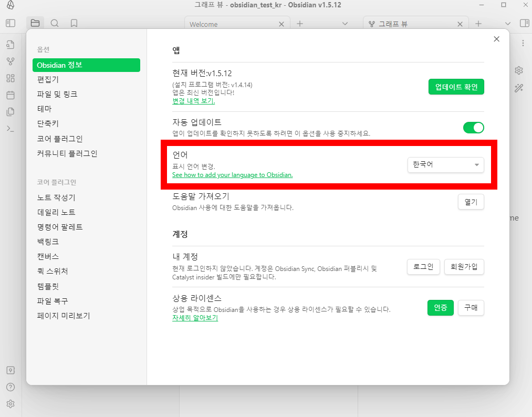Screen dimensions: 532x417
Task: Close the Welcome tab
Action: pyautogui.click(x=281, y=24)
